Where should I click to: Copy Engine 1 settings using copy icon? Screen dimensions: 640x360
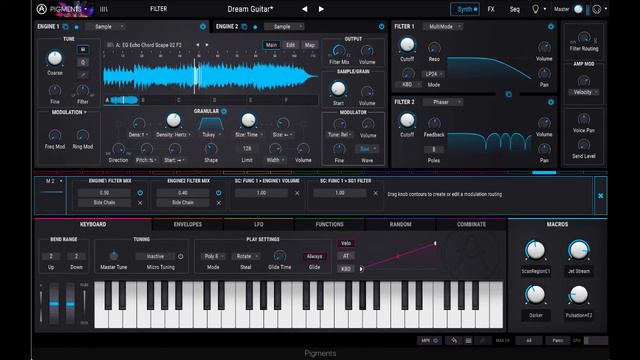pos(65,27)
